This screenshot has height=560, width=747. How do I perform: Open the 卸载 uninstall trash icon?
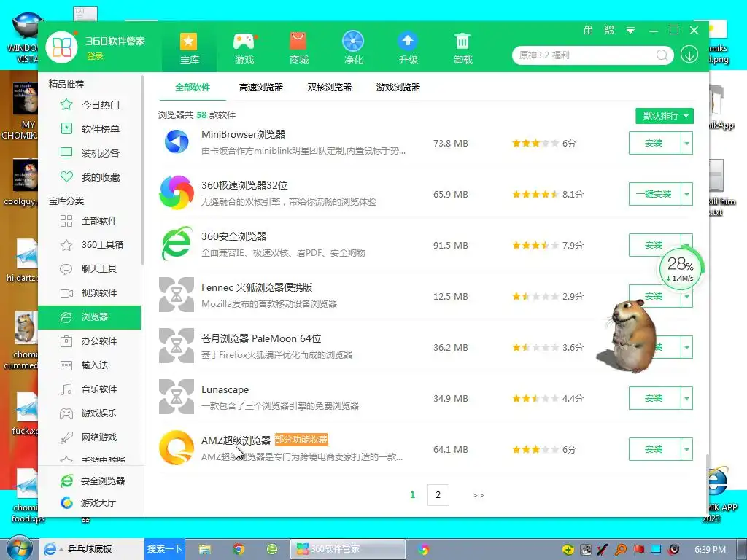click(x=462, y=49)
